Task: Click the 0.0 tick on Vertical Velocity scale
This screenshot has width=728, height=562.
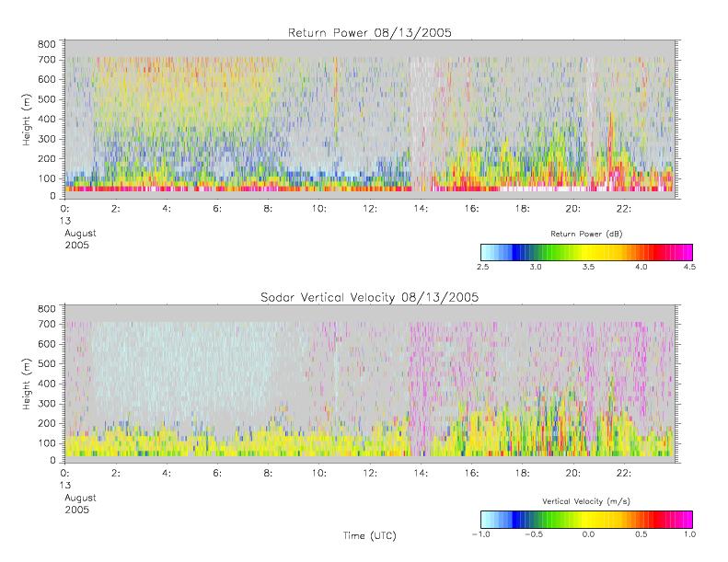Action: click(x=588, y=534)
